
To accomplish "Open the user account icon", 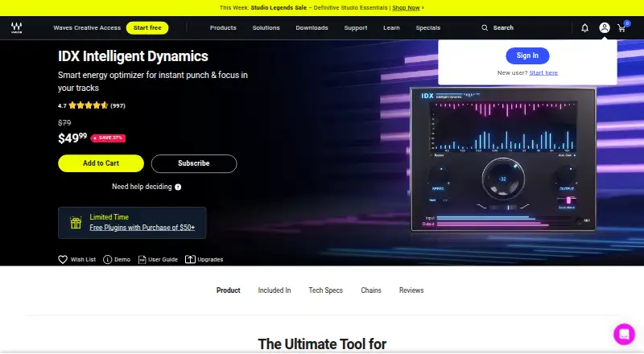I will (605, 28).
